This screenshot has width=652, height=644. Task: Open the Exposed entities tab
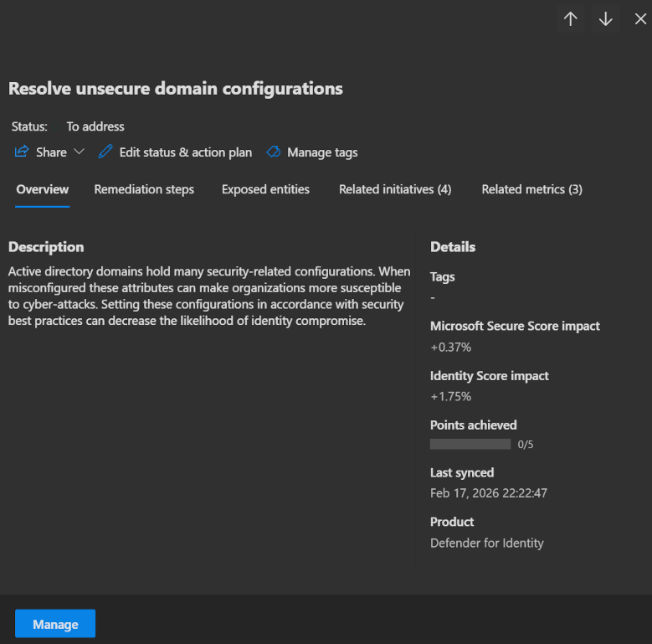click(265, 189)
